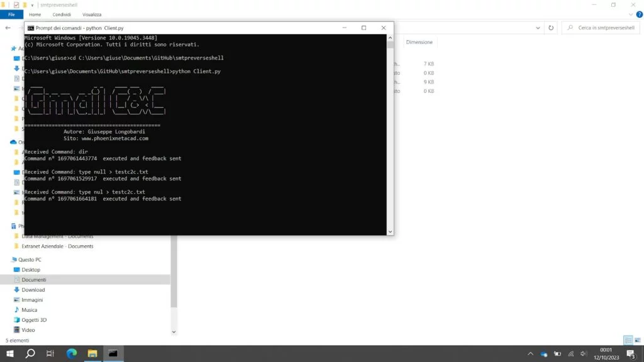Open the Condividi ribbon tab
644x362 pixels.
(x=62, y=14)
